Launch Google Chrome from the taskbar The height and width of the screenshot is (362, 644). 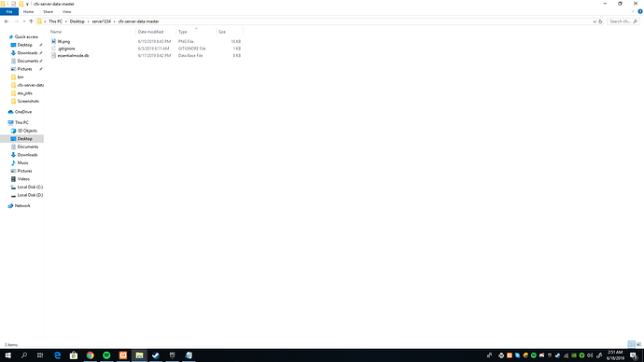[x=90, y=355]
